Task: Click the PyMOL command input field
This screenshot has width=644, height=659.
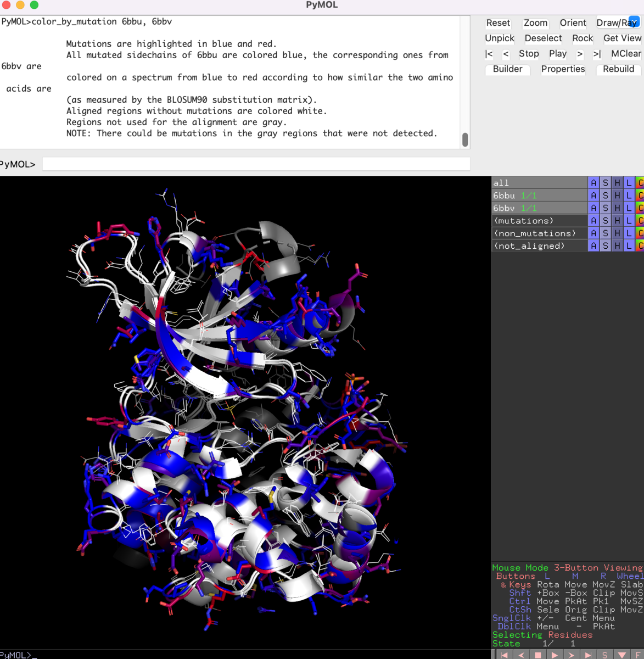Action: (256, 164)
